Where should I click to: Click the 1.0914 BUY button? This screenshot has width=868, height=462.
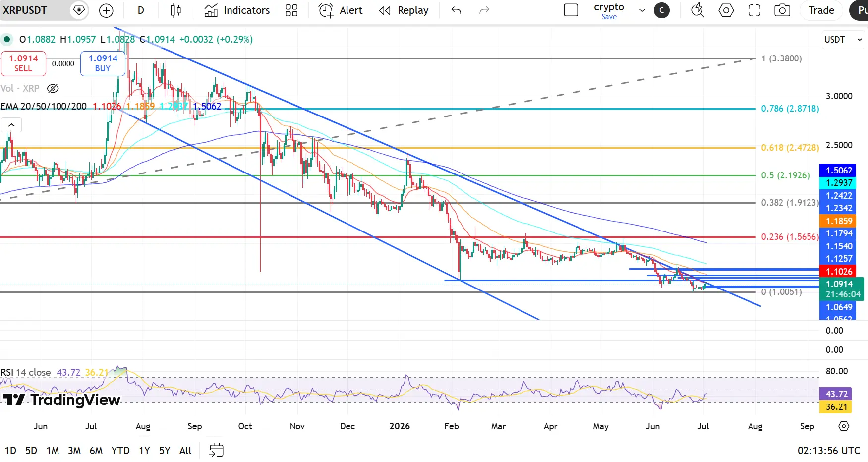click(x=103, y=63)
